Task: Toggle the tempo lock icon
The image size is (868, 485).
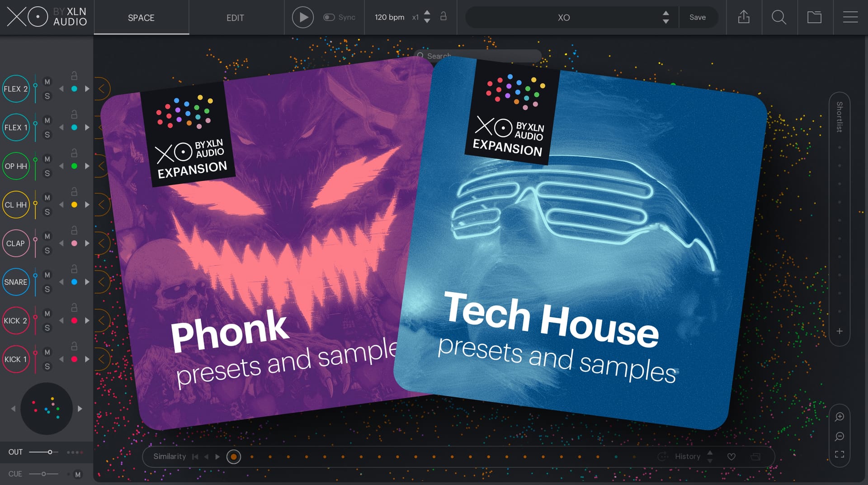Action: point(443,16)
